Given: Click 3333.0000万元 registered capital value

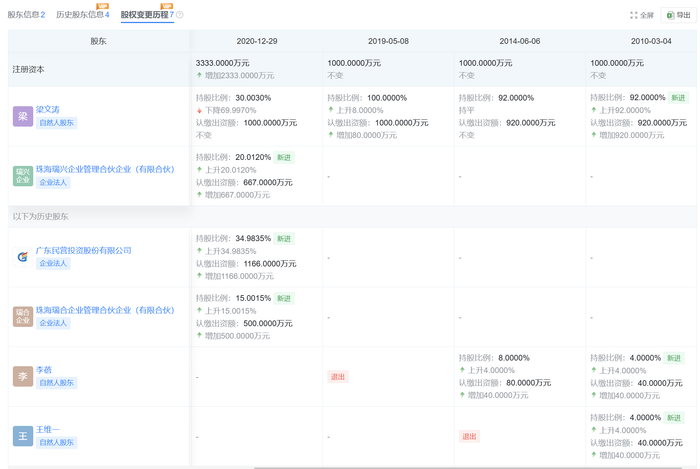Looking at the screenshot, I should (222, 63).
